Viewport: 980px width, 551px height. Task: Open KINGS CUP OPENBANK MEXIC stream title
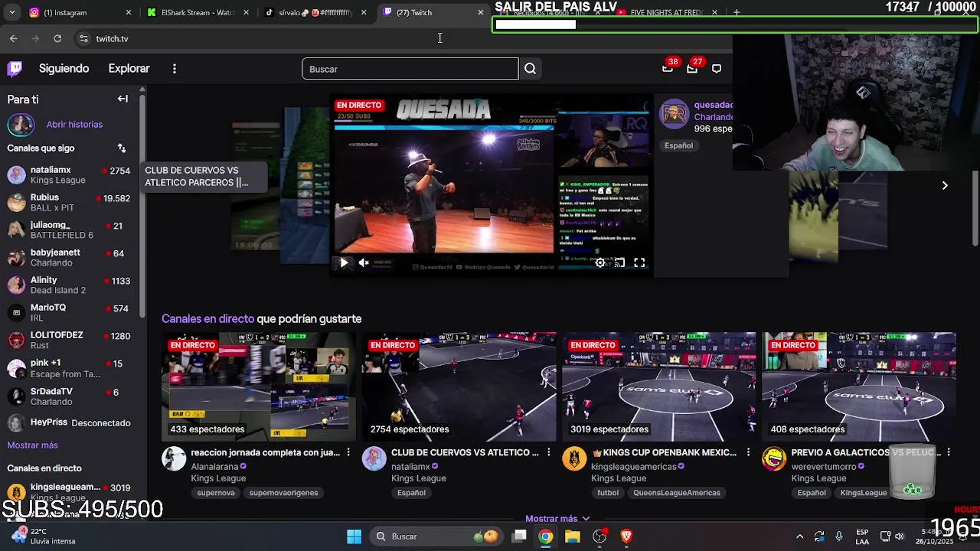point(664,452)
